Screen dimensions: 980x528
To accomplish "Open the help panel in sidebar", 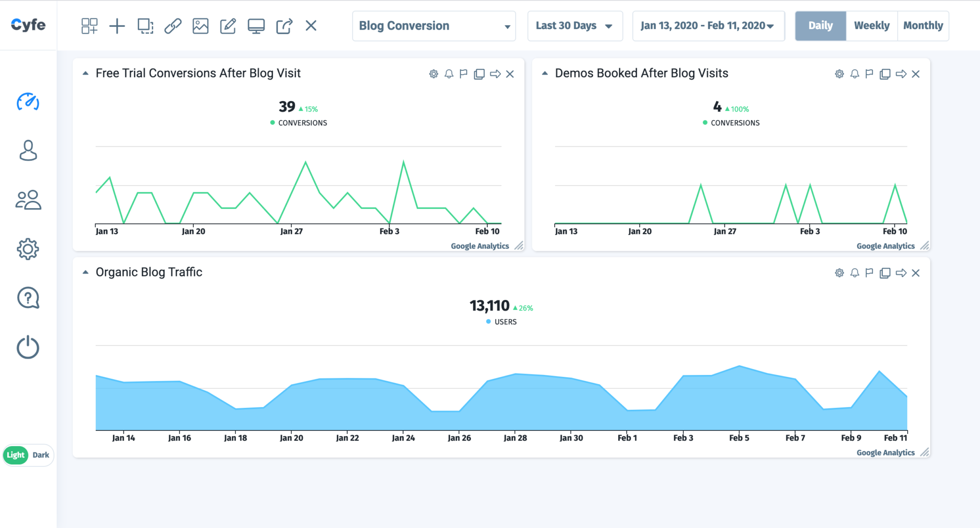I will coord(28,298).
